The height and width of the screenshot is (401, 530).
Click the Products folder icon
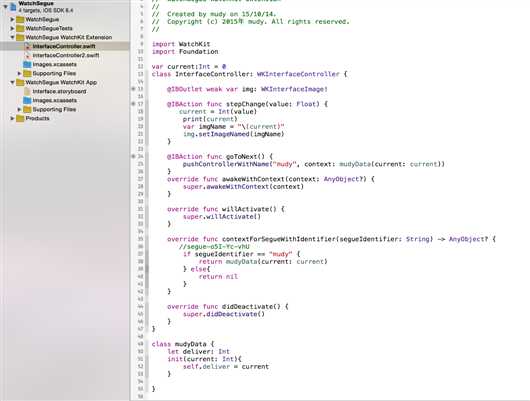[20, 118]
